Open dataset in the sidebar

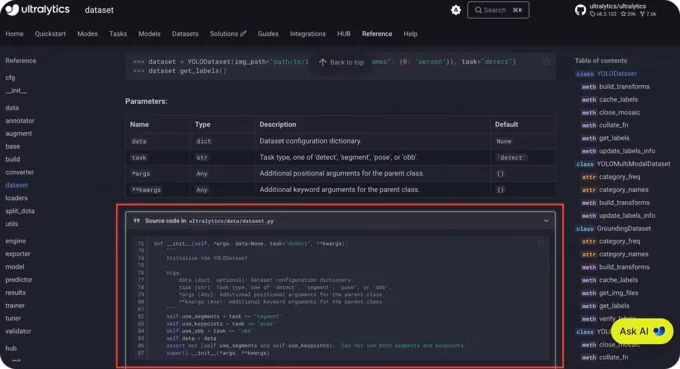16,185
